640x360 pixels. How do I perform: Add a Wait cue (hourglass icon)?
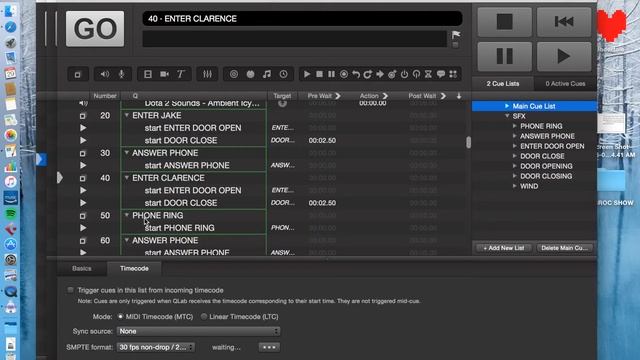click(x=428, y=74)
